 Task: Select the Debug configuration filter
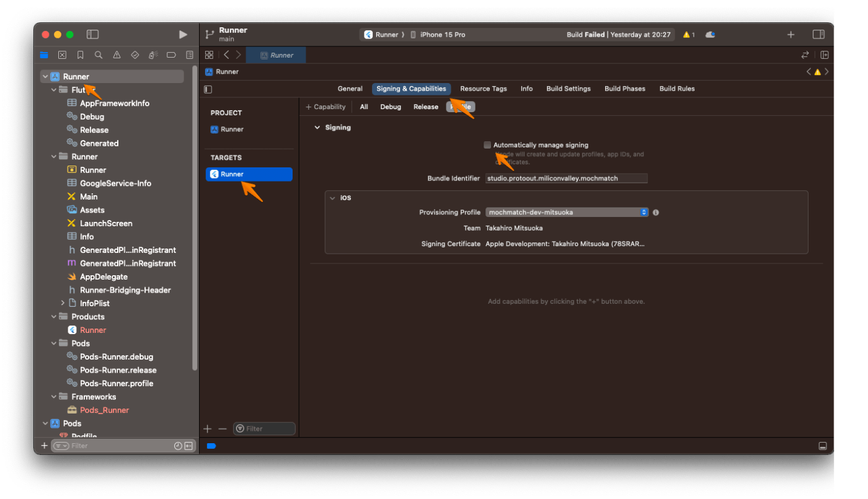pos(391,107)
